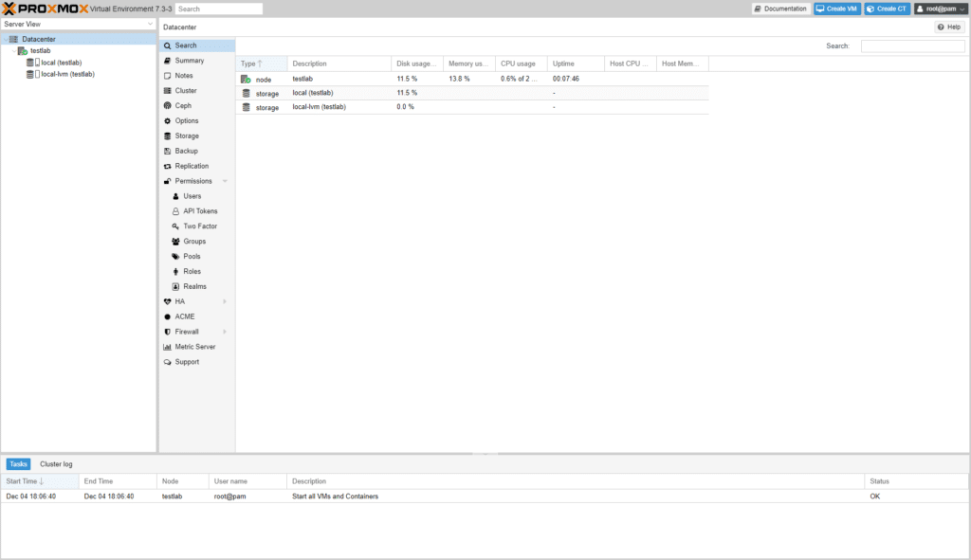The image size is (971, 560).
Task: Expand the Firewall submenu arrow
Action: point(225,332)
